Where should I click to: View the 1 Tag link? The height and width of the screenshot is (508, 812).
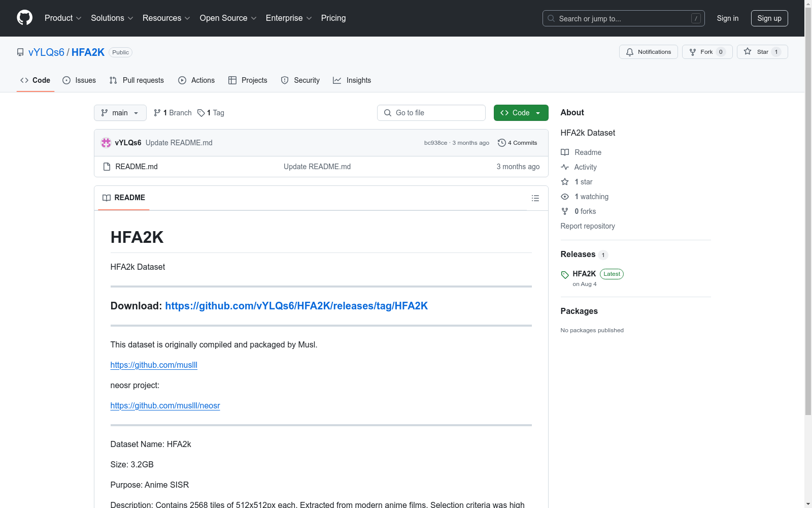pos(211,113)
